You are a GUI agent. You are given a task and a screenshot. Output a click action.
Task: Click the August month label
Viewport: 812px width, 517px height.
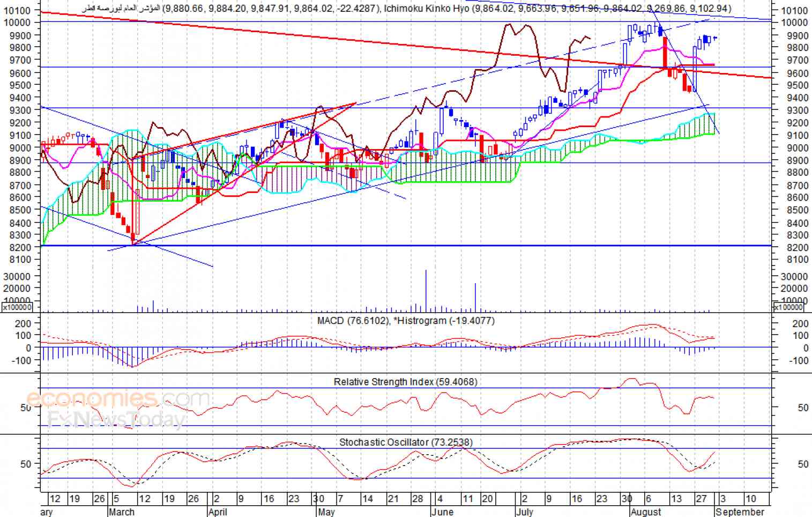pyautogui.click(x=646, y=512)
